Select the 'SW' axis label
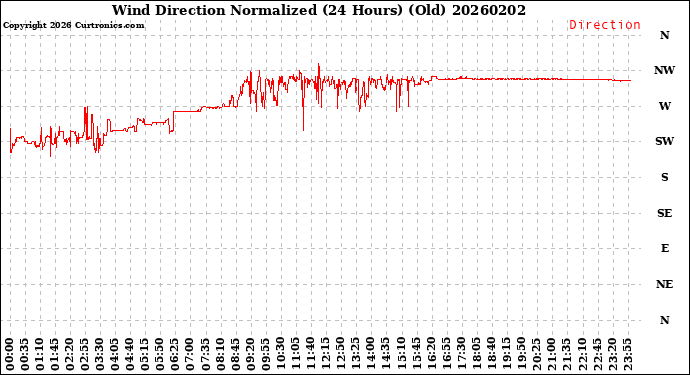The width and height of the screenshot is (690, 375). click(x=664, y=141)
